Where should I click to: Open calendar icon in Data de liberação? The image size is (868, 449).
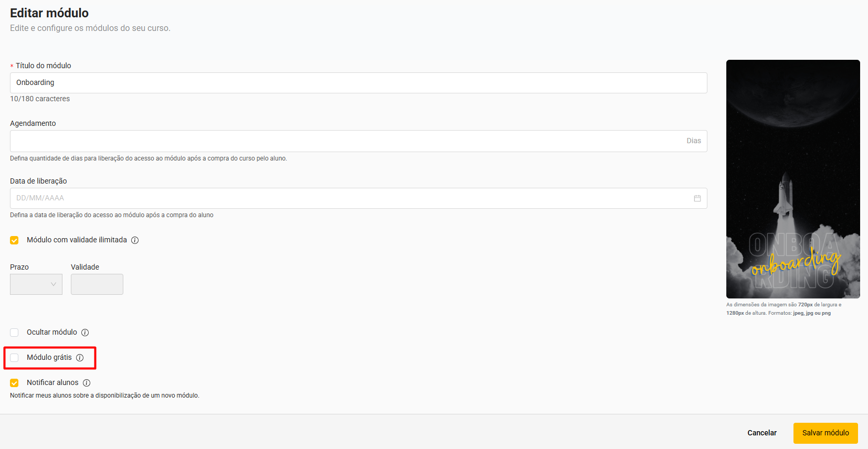tap(697, 198)
